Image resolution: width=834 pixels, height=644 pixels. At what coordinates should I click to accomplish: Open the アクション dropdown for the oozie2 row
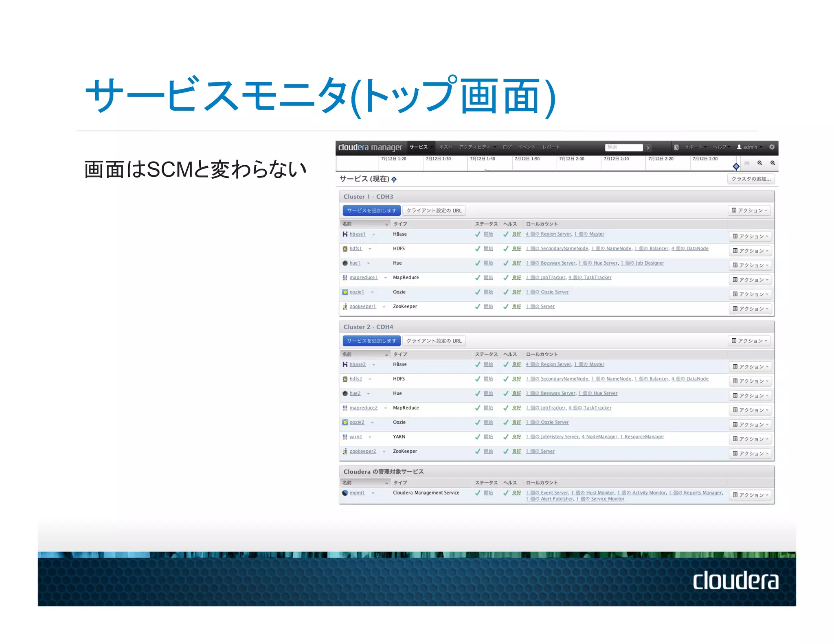pos(751,424)
